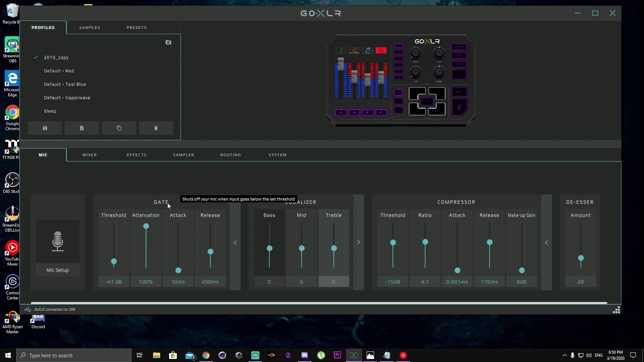Open Microsoft Edge desktop shortcut
The width and height of the screenshot is (644, 362).
point(12,84)
